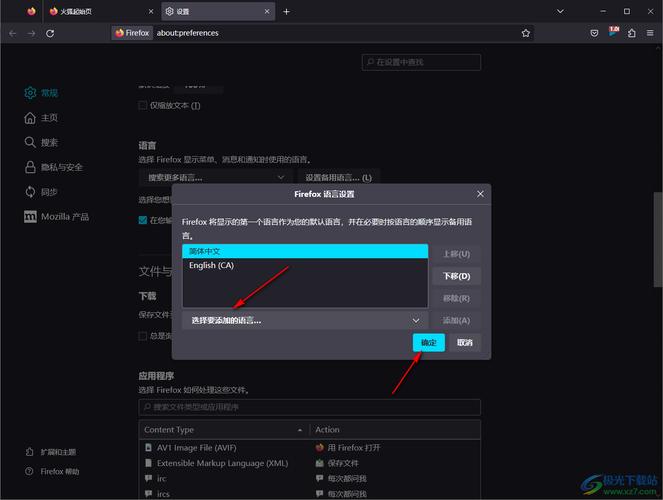Open the 搜索更多语言 language dropdown
This screenshot has height=500, width=663.
tap(215, 178)
